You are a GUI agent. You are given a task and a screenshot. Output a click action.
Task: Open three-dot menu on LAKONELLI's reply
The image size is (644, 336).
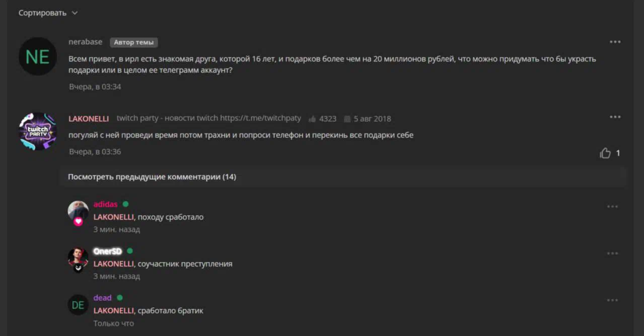[x=615, y=117]
